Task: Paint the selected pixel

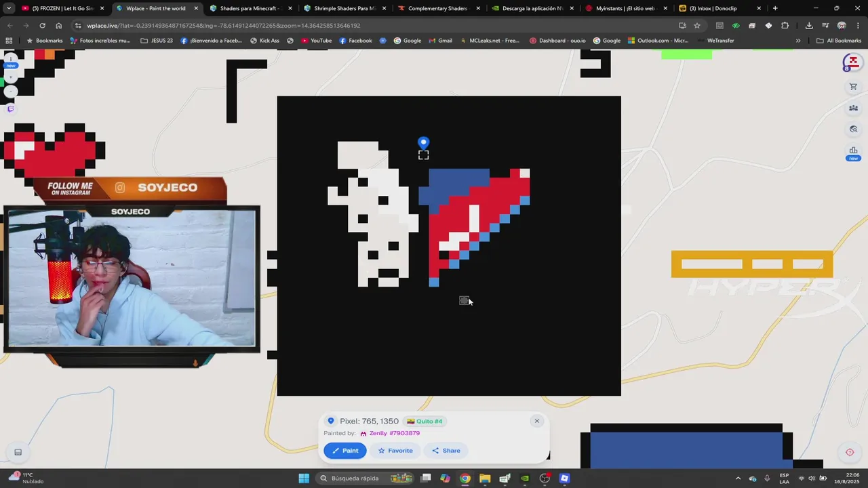Action: click(x=345, y=451)
